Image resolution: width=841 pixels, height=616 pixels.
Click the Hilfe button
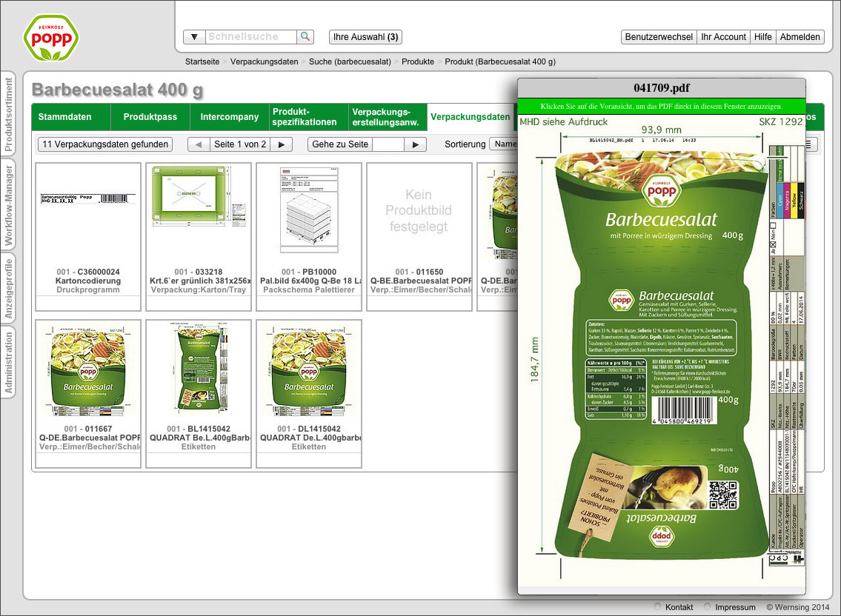click(x=762, y=36)
